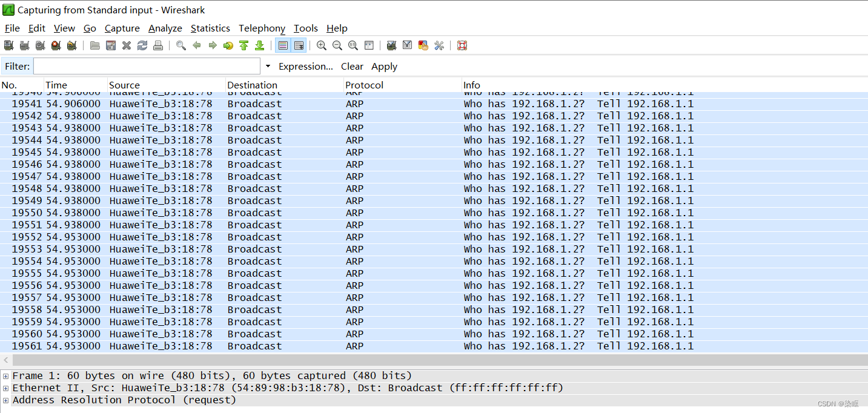This screenshot has width=868, height=413.
Task: Jump to the first packet icon
Action: pyautogui.click(x=244, y=45)
